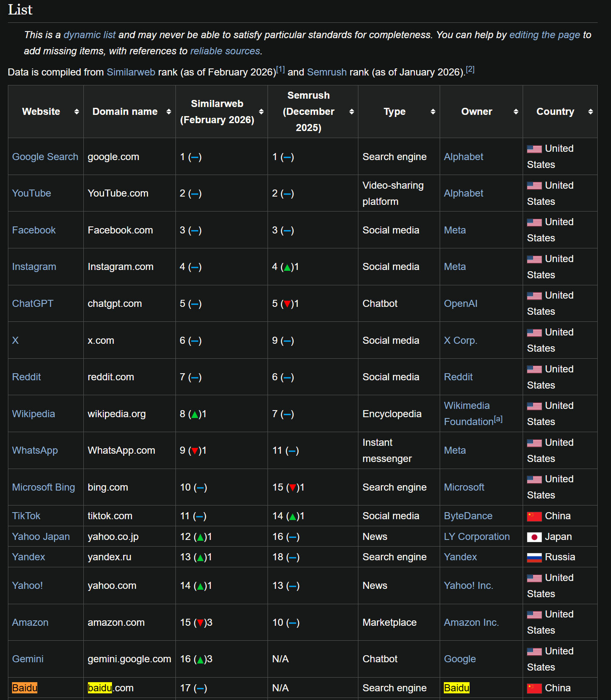Click the China flag in Baidu row
The width and height of the screenshot is (611, 700).
pyautogui.click(x=534, y=689)
